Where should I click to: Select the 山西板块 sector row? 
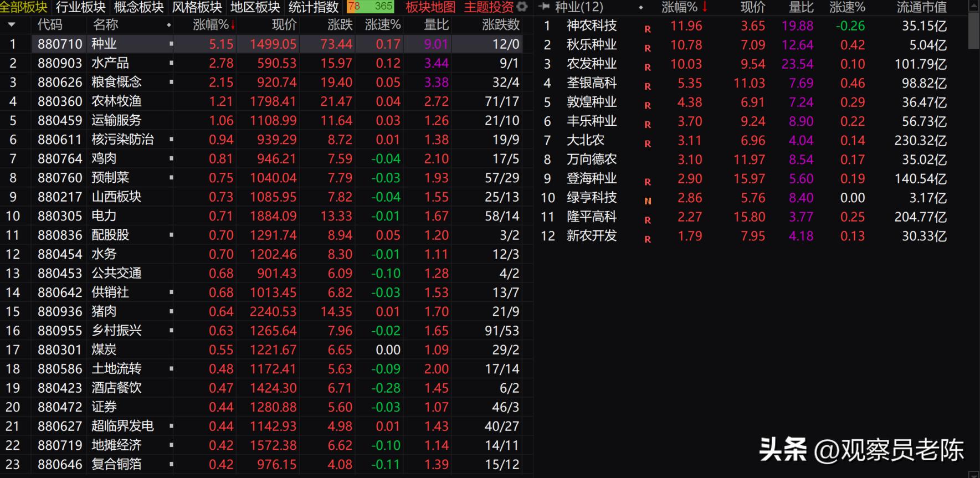pyautogui.click(x=266, y=197)
